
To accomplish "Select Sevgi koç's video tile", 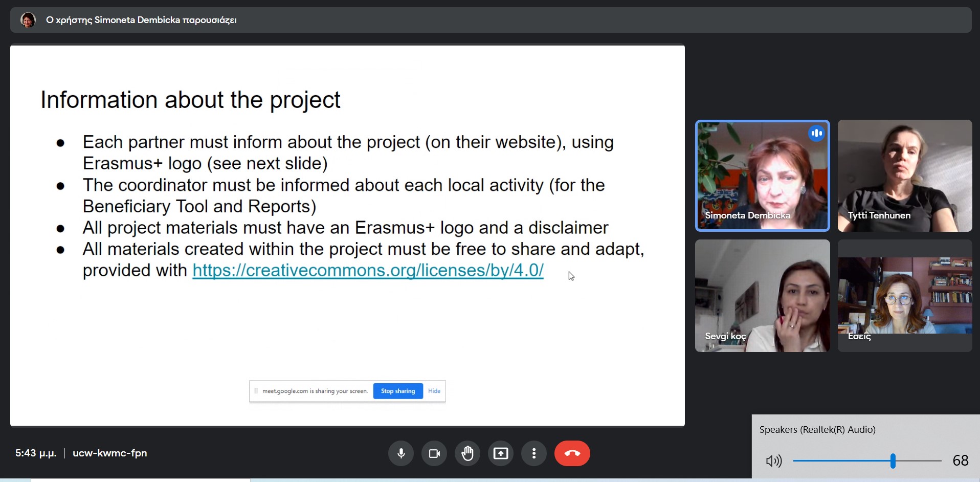I will coord(762,296).
